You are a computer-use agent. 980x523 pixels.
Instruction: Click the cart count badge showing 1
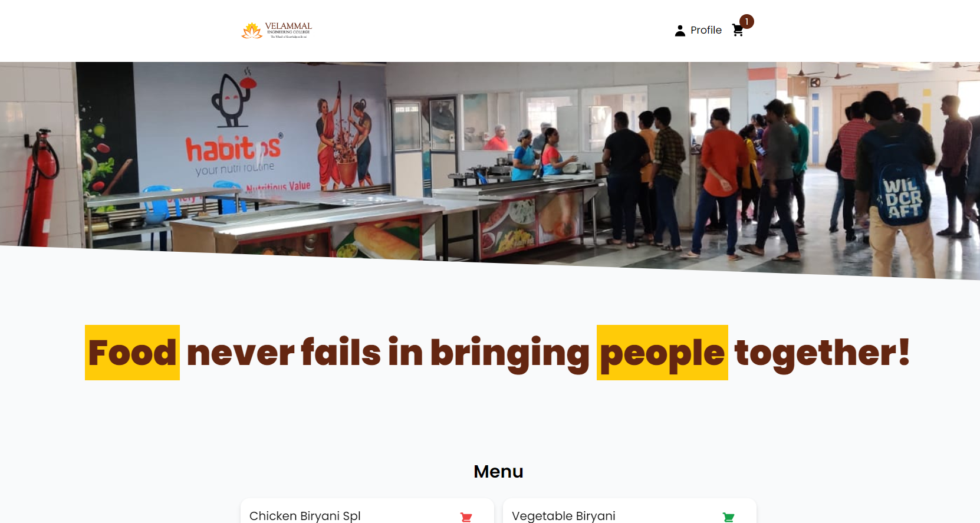[746, 22]
